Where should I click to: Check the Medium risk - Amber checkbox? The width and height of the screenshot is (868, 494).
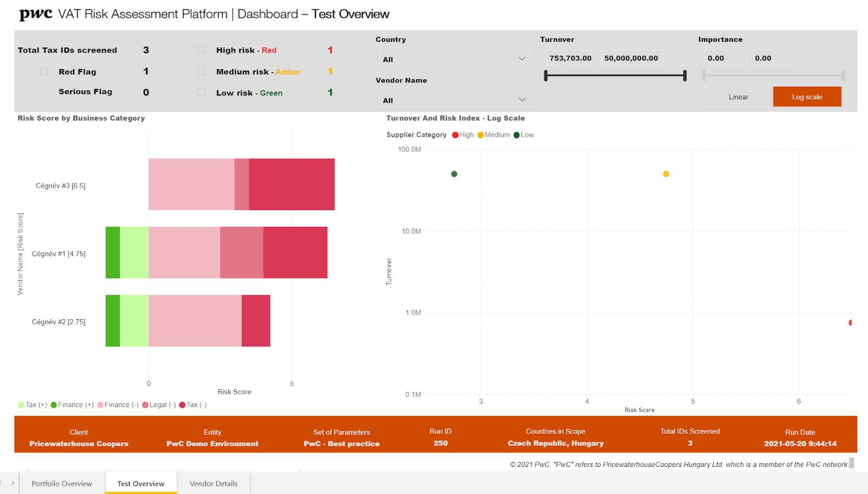tap(201, 72)
